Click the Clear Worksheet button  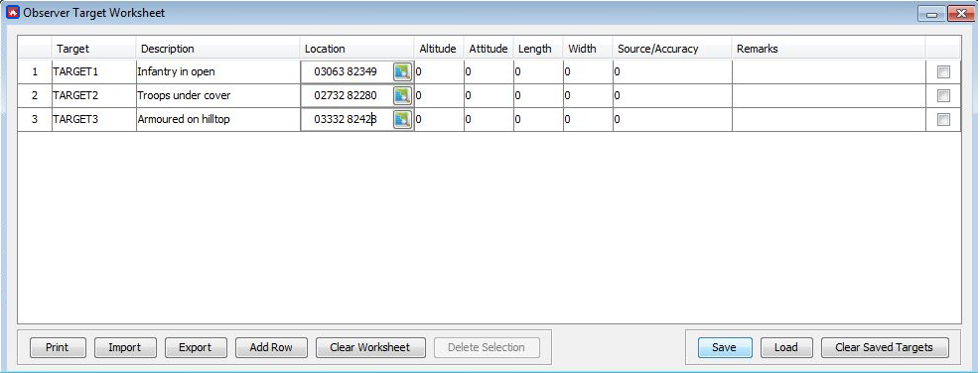[370, 347]
